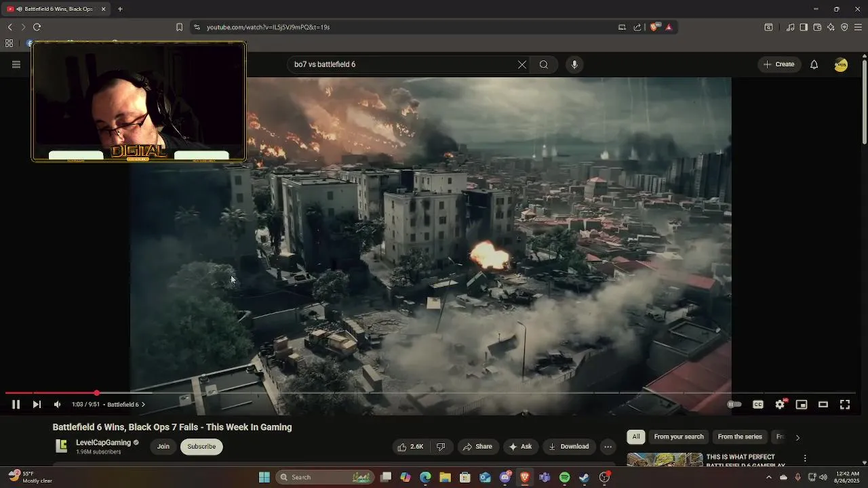Open YouTube notifications bell
The width and height of the screenshot is (868, 488).
click(x=814, y=64)
